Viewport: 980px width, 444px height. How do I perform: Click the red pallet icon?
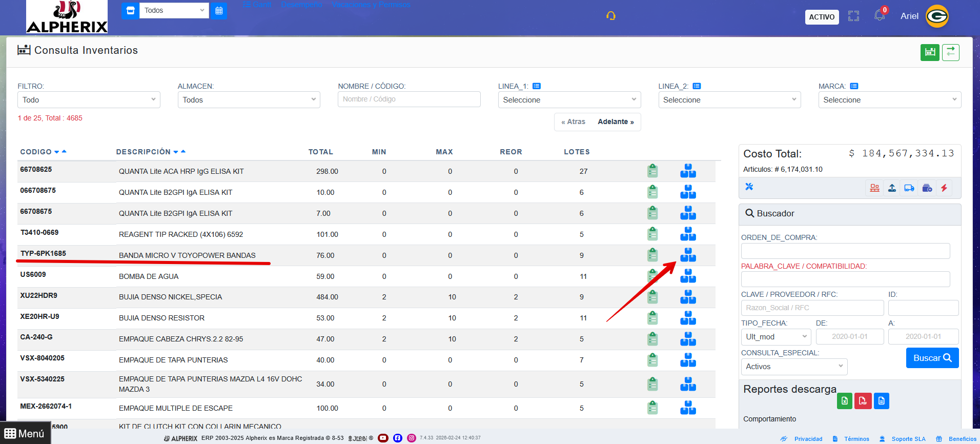point(874,188)
